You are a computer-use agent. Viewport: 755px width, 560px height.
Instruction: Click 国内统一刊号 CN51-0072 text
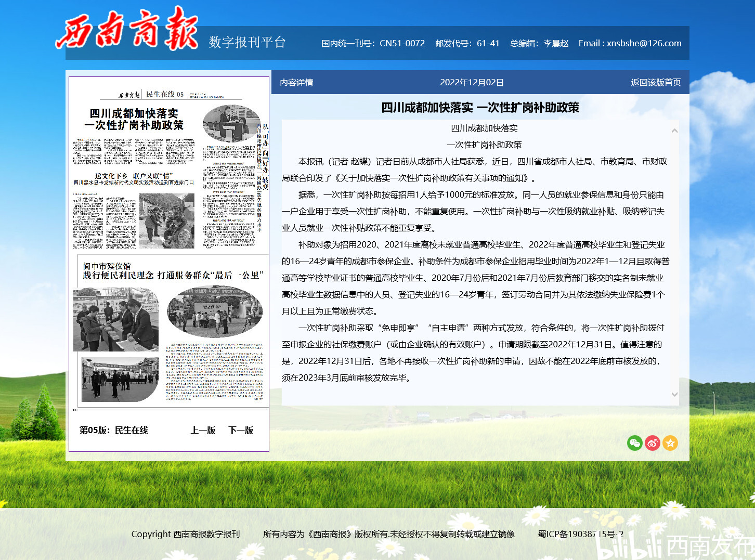point(373,43)
